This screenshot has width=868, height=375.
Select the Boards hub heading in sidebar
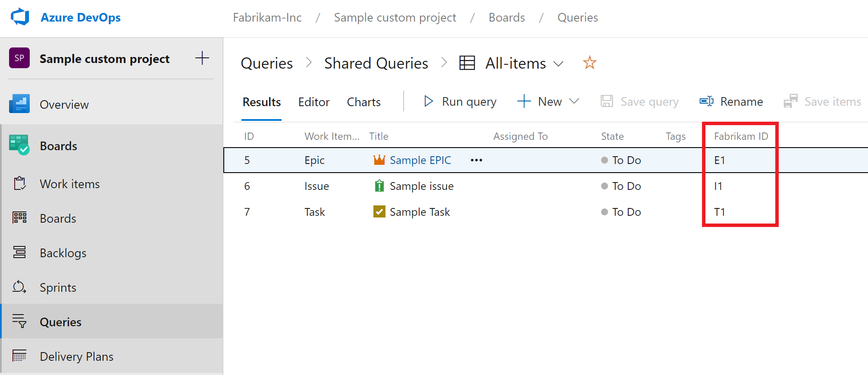59,146
